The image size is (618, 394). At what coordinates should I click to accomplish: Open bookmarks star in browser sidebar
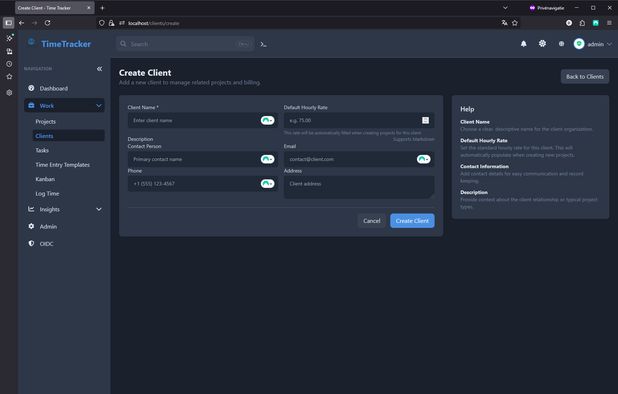click(x=9, y=76)
